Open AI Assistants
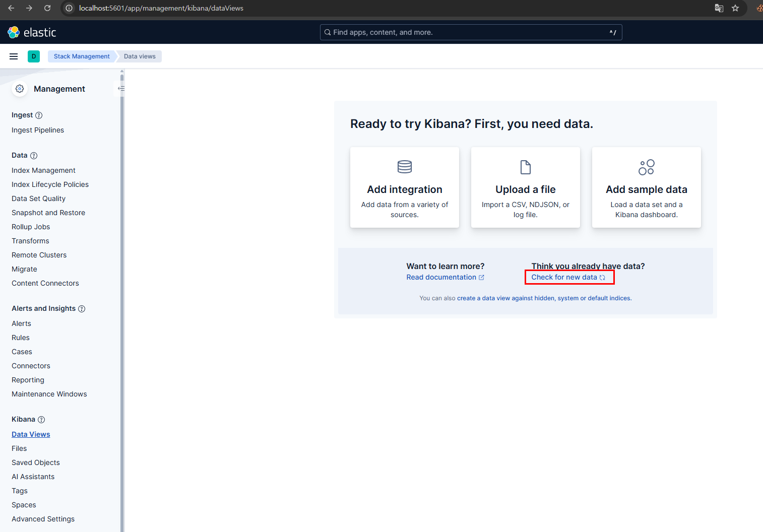This screenshot has height=532, width=763. (x=33, y=477)
